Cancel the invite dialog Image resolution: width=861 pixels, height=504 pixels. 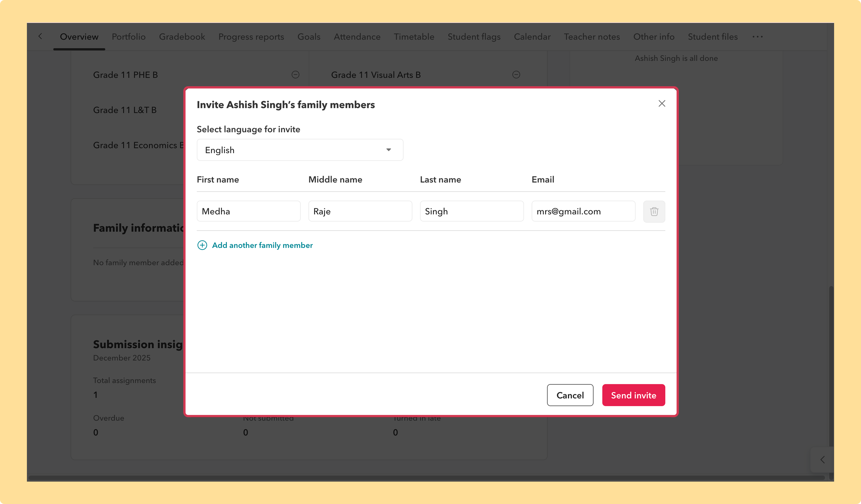click(570, 395)
